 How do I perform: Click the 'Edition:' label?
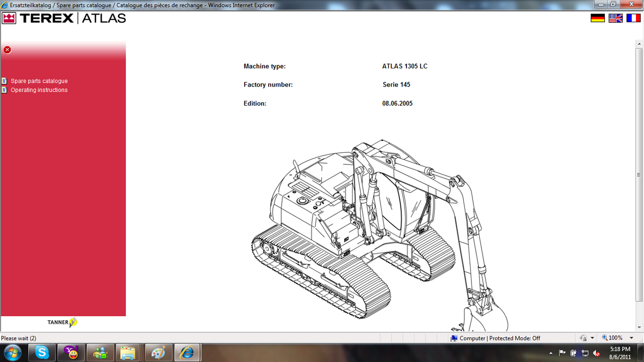pyautogui.click(x=255, y=104)
